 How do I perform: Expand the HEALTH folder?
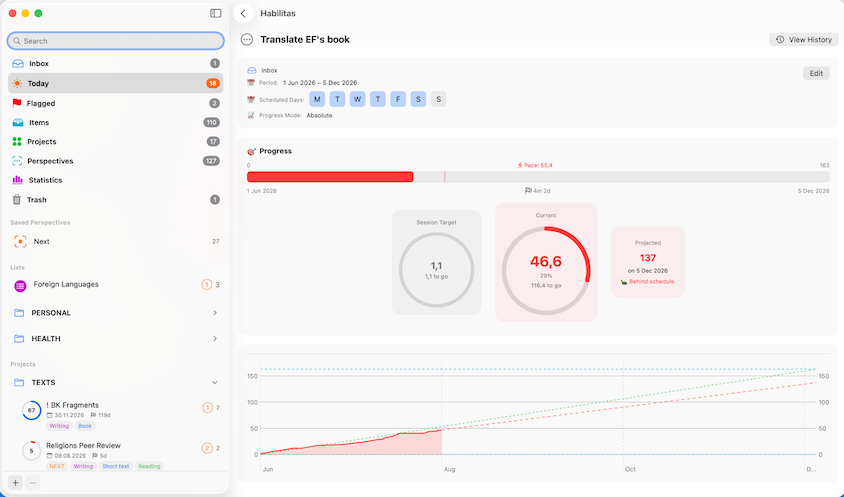[215, 339]
